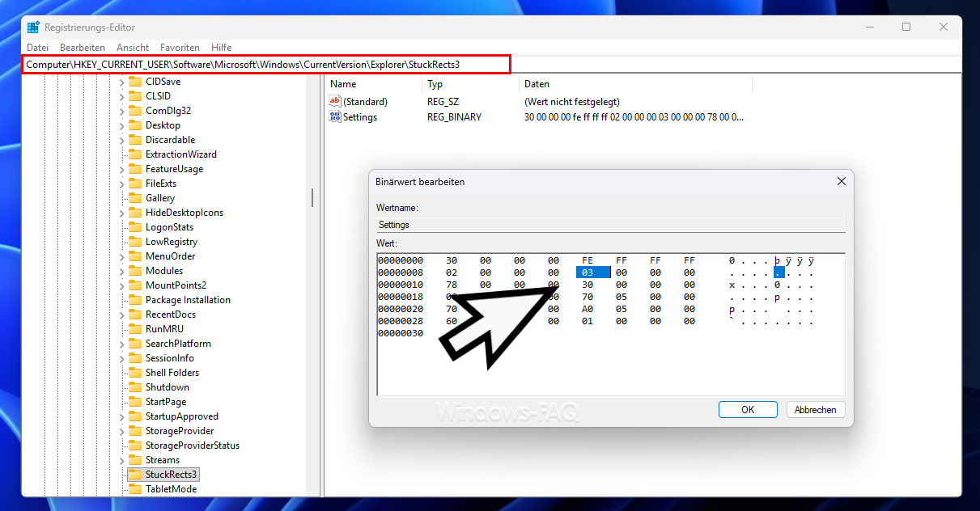Click the Shell Folders folder icon
980x511 pixels.
tap(135, 373)
